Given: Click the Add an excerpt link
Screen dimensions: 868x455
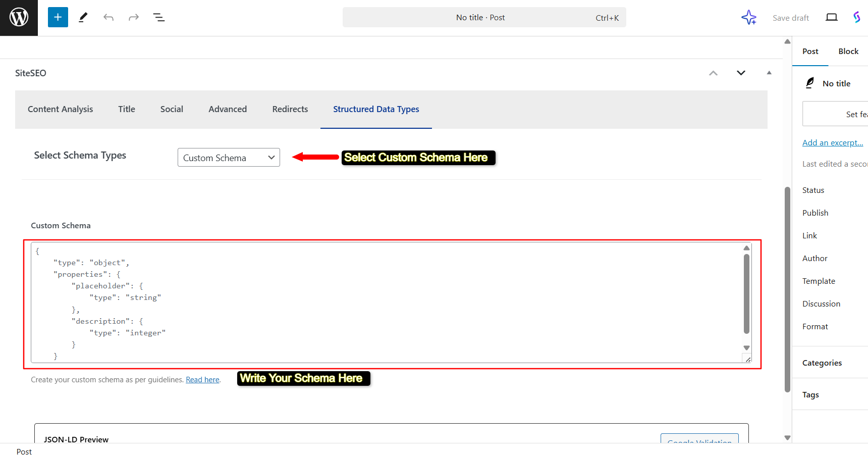Looking at the screenshot, I should pyautogui.click(x=833, y=142).
